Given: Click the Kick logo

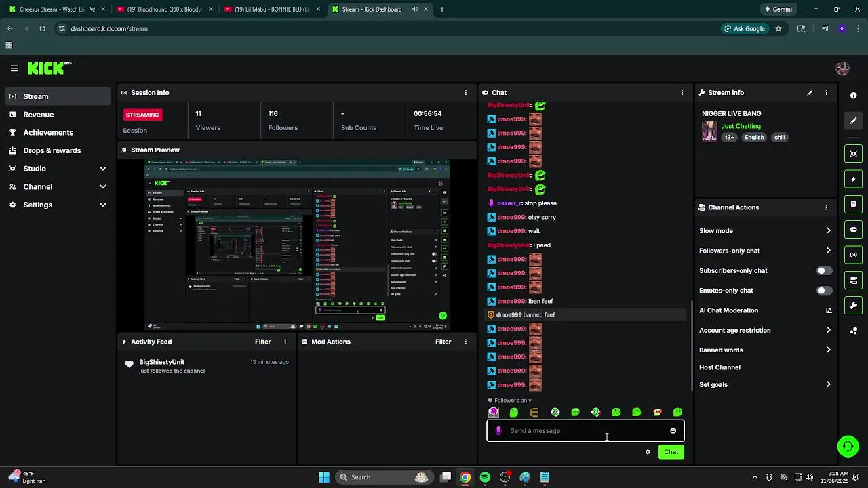Looking at the screenshot, I should tap(49, 68).
